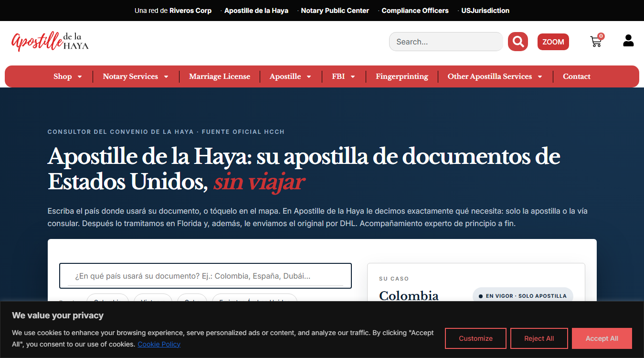Open the Contact menu item
644x358 pixels.
pos(577,76)
